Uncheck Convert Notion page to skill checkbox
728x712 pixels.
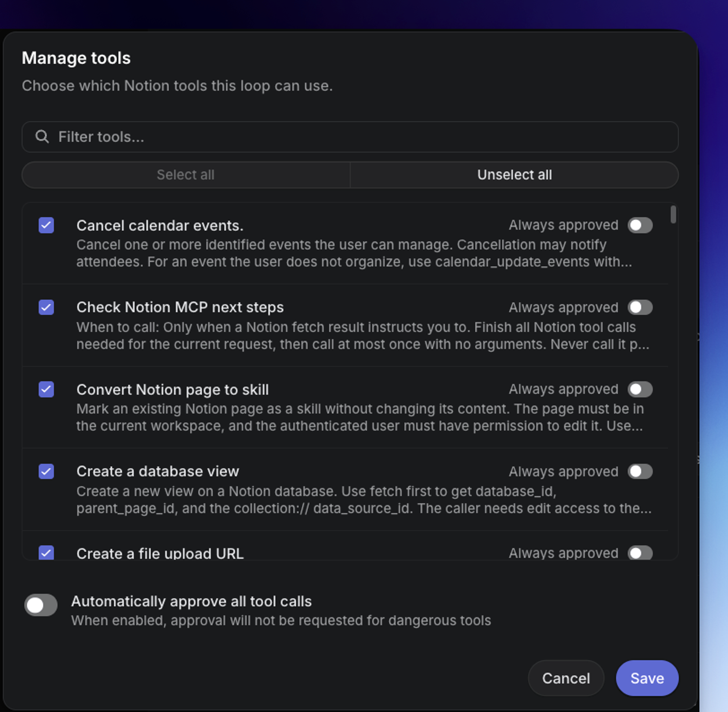click(46, 389)
